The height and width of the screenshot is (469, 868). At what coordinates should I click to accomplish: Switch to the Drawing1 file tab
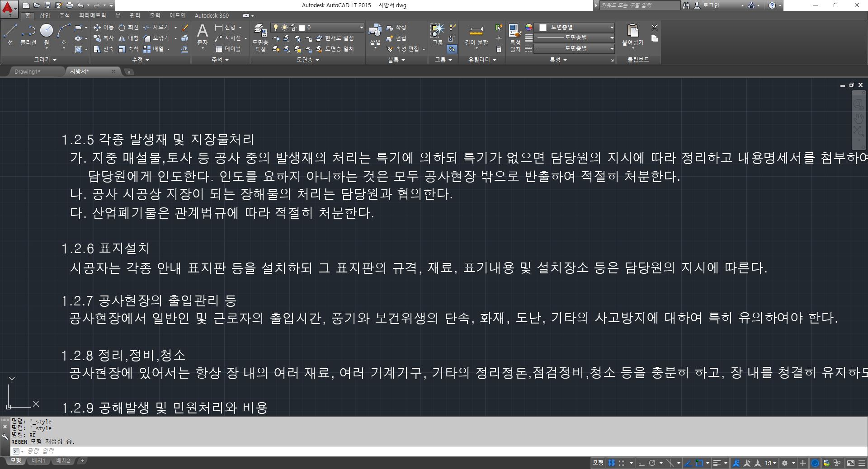tap(28, 71)
